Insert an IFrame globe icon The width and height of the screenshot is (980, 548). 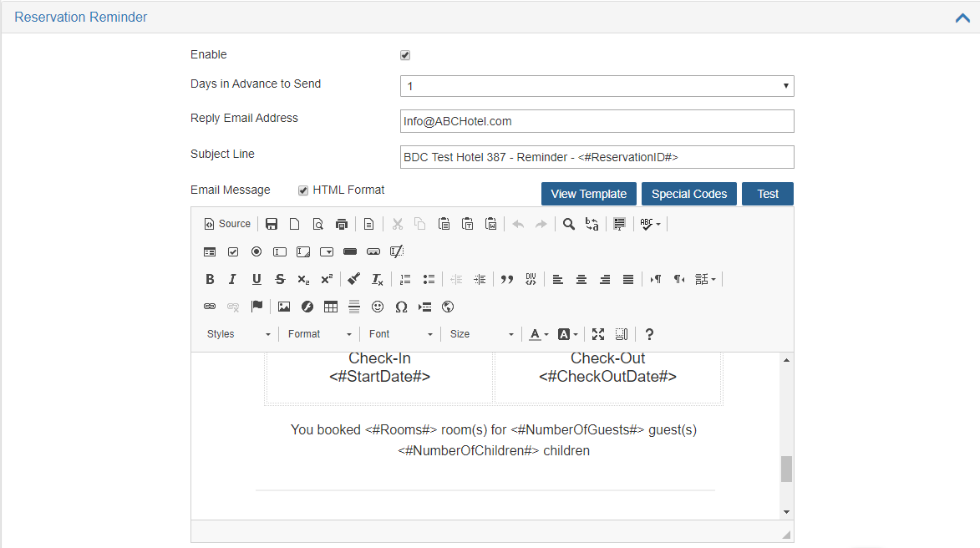[x=448, y=307]
